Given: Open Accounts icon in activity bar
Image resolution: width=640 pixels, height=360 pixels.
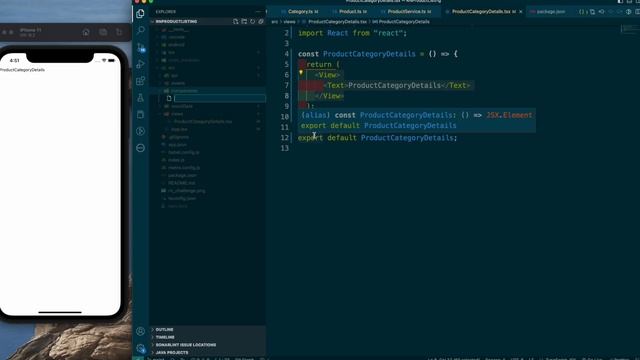Looking at the screenshot, I should coord(140,331).
